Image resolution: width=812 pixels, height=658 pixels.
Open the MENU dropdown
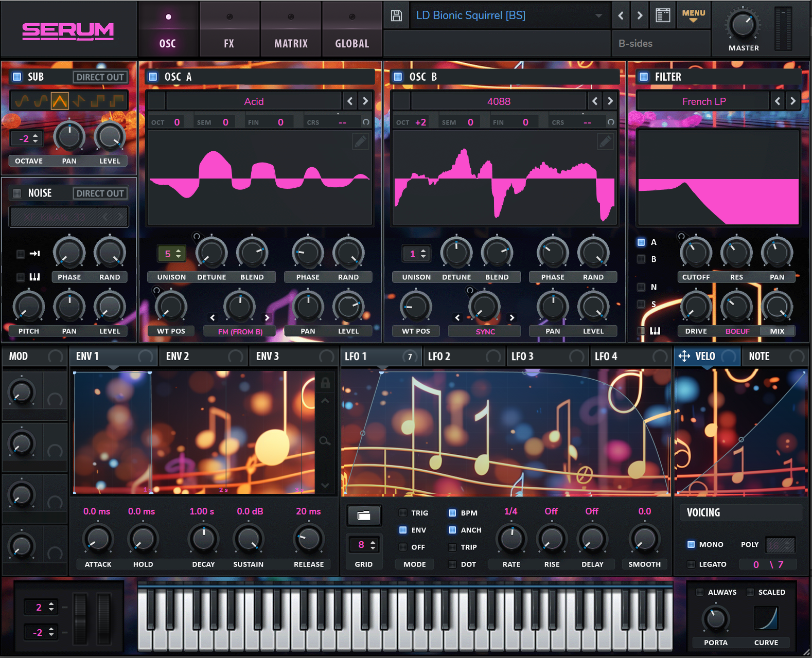click(x=693, y=15)
